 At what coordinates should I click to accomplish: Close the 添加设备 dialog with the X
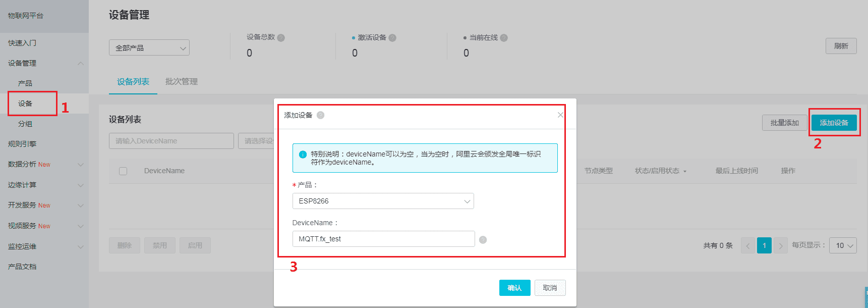[560, 115]
